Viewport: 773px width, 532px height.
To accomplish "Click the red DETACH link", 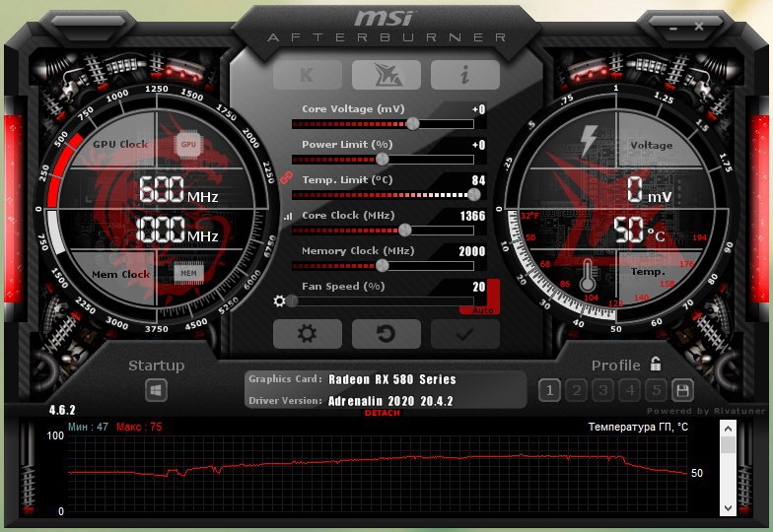I will pos(383,413).
